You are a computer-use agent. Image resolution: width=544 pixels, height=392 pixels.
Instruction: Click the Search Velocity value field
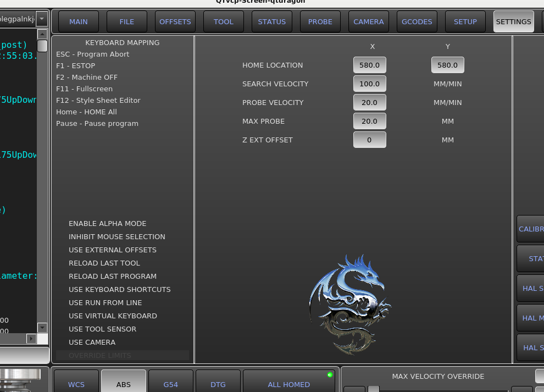point(369,84)
